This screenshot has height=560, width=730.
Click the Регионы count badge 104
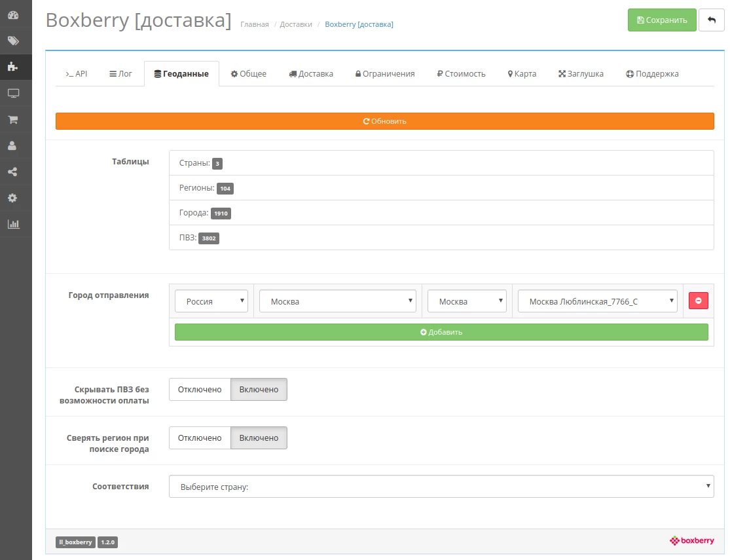pos(225,189)
